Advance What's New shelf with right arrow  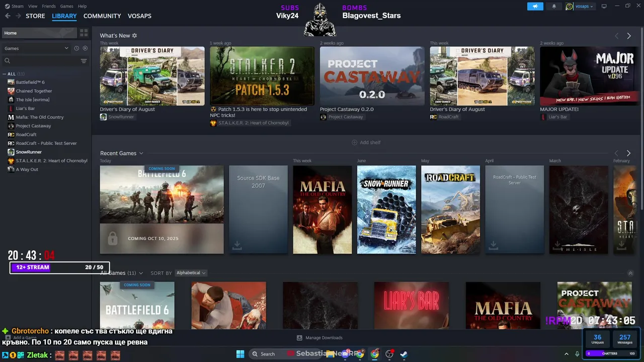pos(628,36)
